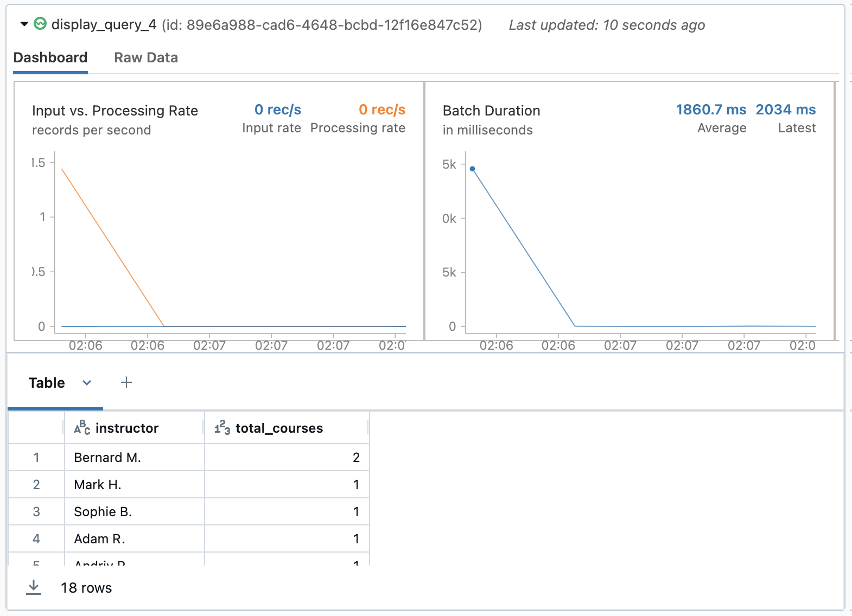Click row number 1 in the table
The image size is (852, 616).
click(x=36, y=458)
